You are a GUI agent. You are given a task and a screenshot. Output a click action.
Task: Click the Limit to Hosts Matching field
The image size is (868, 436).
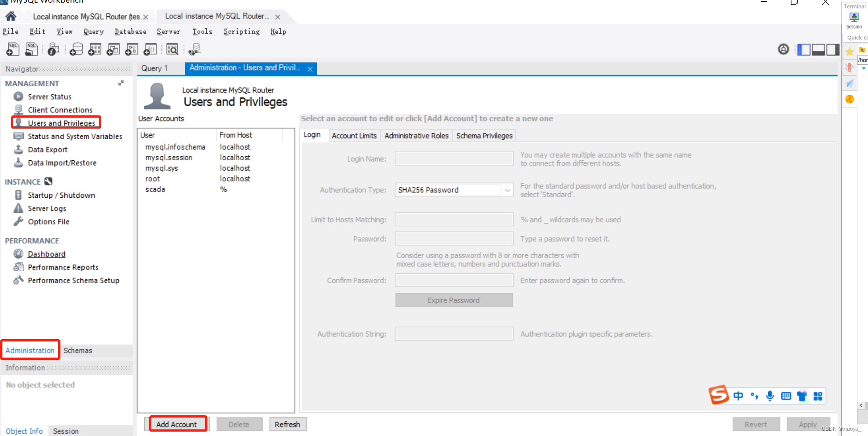click(x=454, y=219)
